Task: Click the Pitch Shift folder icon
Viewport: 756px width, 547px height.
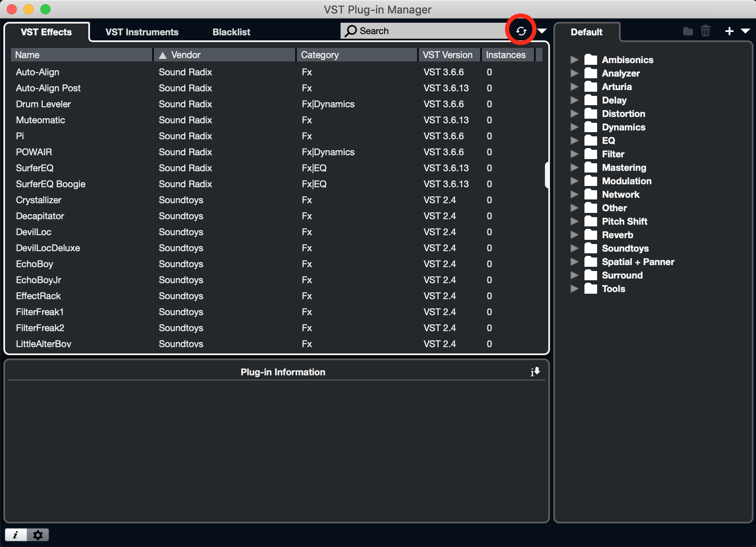Action: [x=591, y=221]
